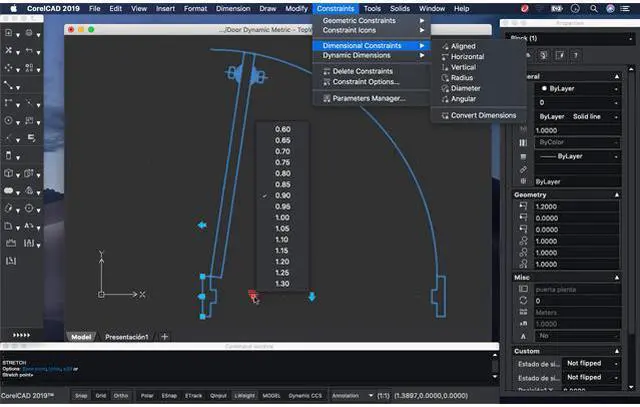Toggle Polar tracking

[147, 396]
